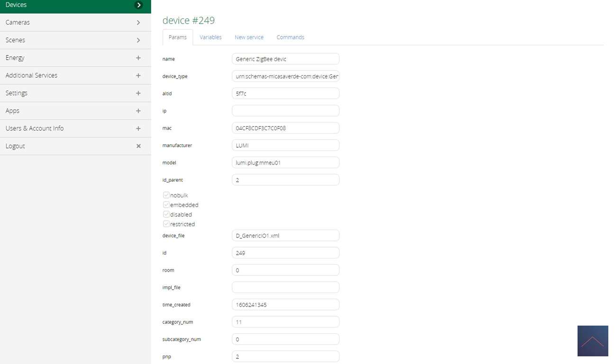
Task: Click the X icon next to Logout
Action: click(138, 146)
